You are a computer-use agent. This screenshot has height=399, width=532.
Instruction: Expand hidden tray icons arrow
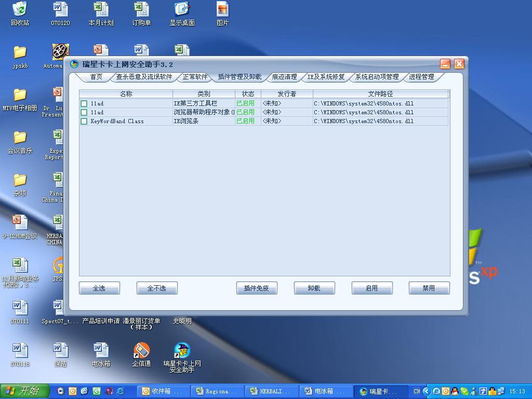pyautogui.click(x=427, y=391)
